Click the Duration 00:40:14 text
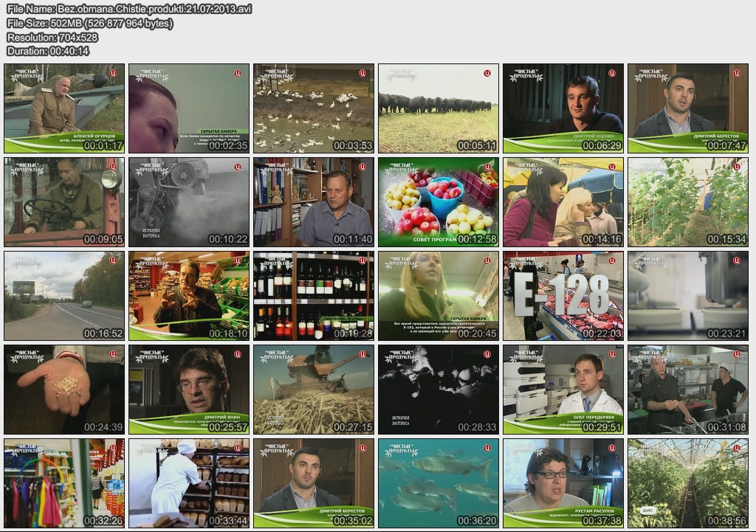Viewport: 756px width, 532px height. click(48, 51)
